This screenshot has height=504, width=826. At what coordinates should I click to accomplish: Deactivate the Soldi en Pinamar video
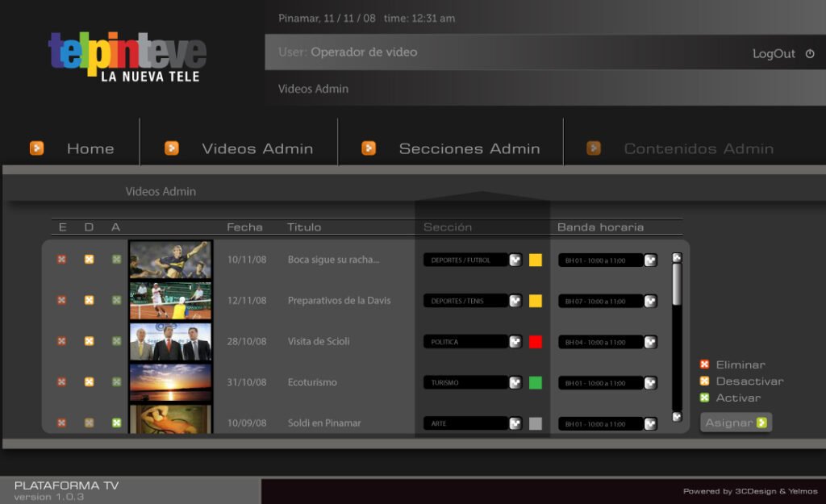(x=89, y=423)
